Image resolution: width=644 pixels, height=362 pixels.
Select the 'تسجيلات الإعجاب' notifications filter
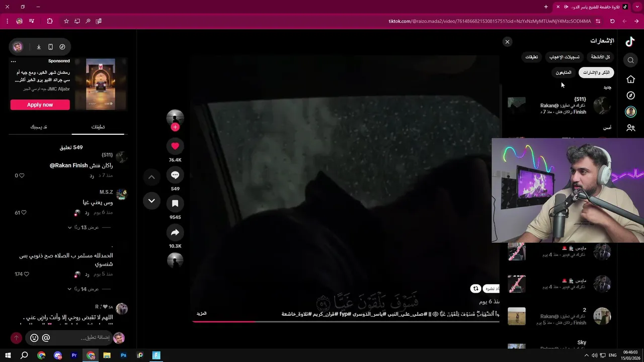(x=564, y=57)
